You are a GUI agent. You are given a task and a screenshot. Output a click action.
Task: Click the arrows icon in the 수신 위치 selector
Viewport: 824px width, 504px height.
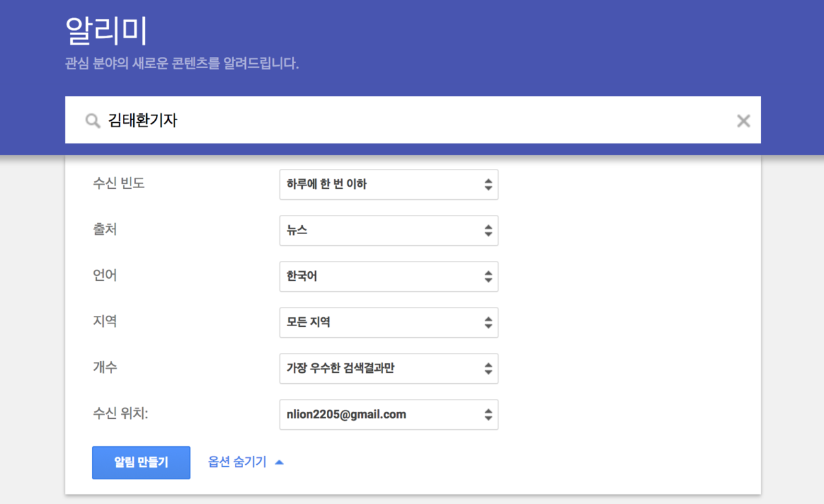click(488, 414)
